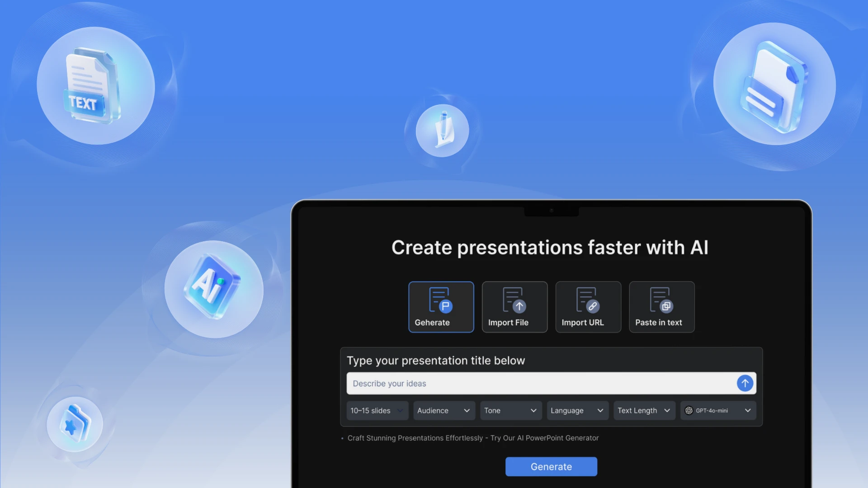Click the starred folder bubble icon
The height and width of the screenshot is (488, 868).
coord(75,423)
